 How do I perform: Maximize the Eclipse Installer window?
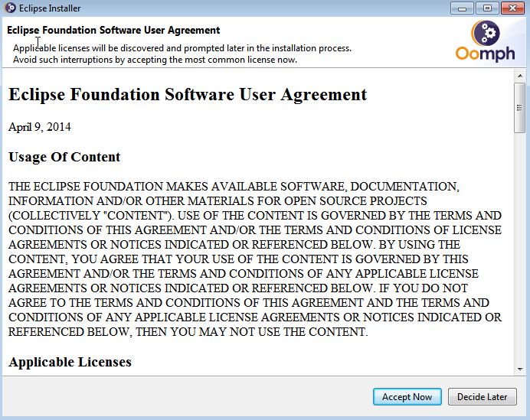[x=485, y=8]
